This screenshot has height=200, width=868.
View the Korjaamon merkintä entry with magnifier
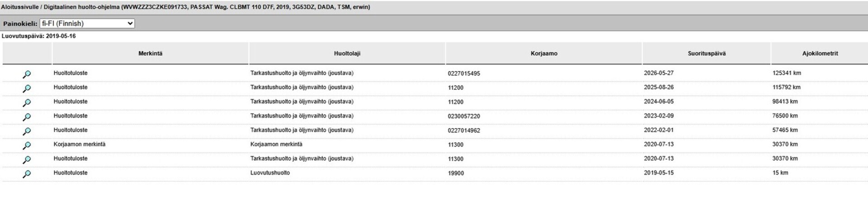tap(27, 146)
